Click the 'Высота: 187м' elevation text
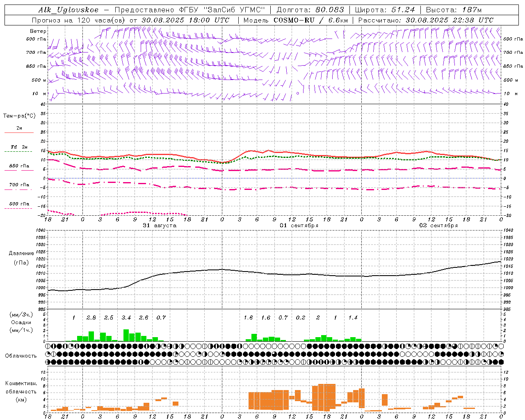Image resolution: width=525 pixels, height=420 pixels. [x=454, y=10]
